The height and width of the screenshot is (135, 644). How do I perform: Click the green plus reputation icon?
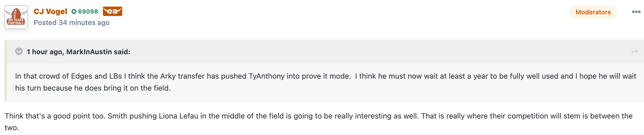point(74,11)
